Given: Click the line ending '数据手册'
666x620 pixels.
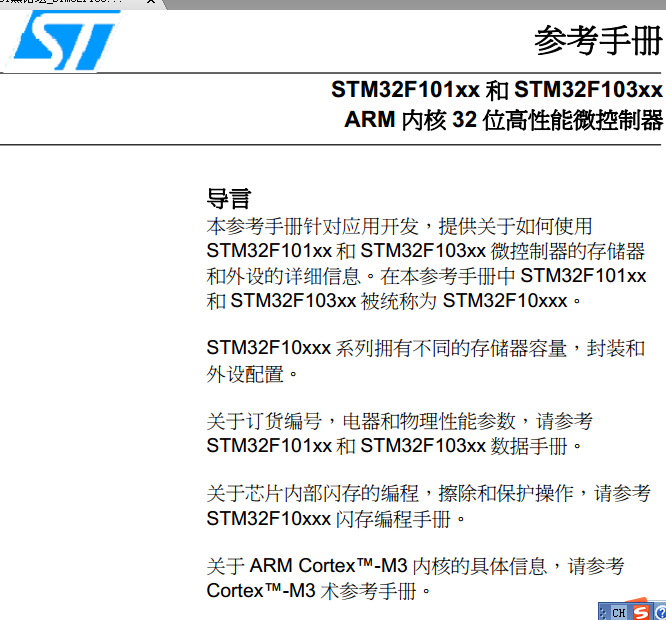Looking at the screenshot, I should [x=394, y=446].
